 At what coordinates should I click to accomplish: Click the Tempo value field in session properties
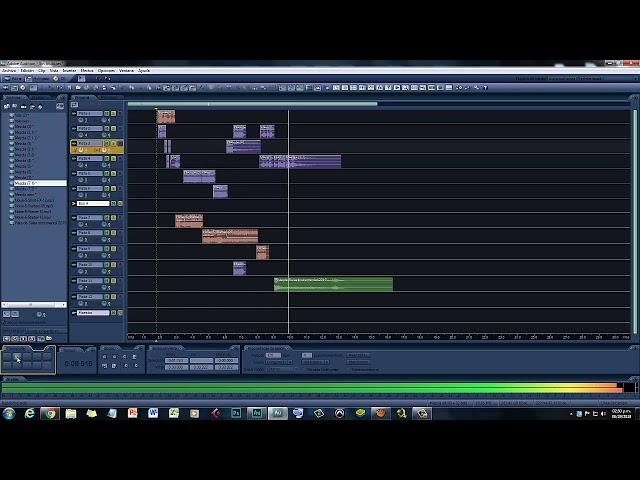tap(273, 356)
